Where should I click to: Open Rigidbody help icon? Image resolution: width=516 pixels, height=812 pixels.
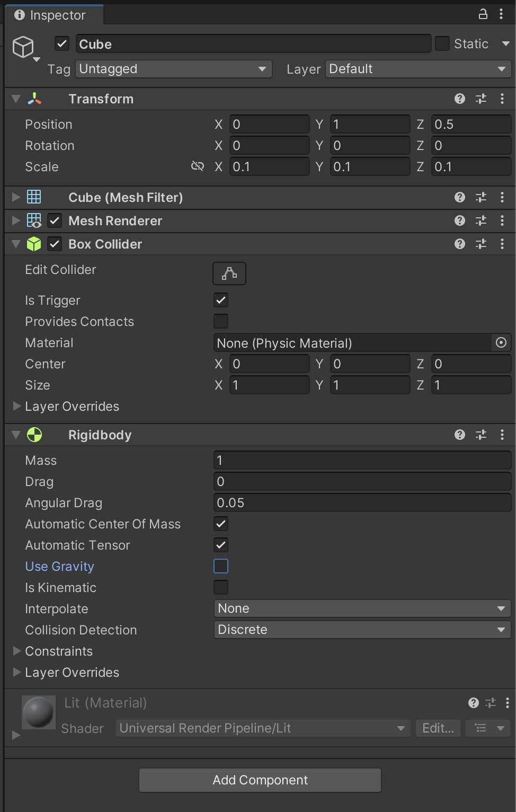[x=460, y=435]
